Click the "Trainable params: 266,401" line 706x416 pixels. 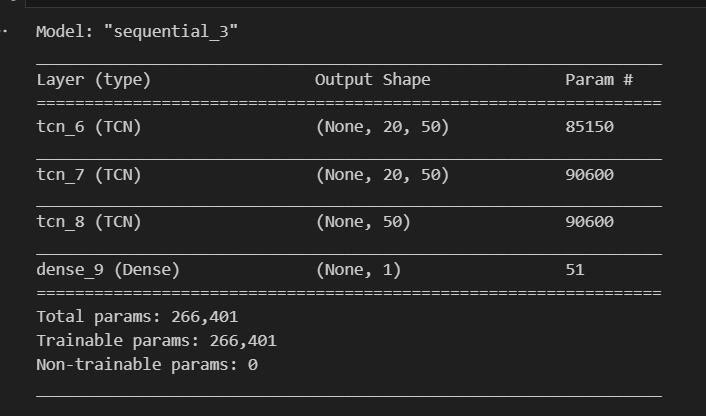156,341
